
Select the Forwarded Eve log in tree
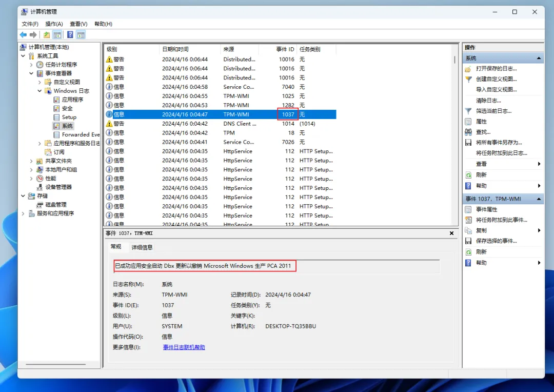click(81, 134)
